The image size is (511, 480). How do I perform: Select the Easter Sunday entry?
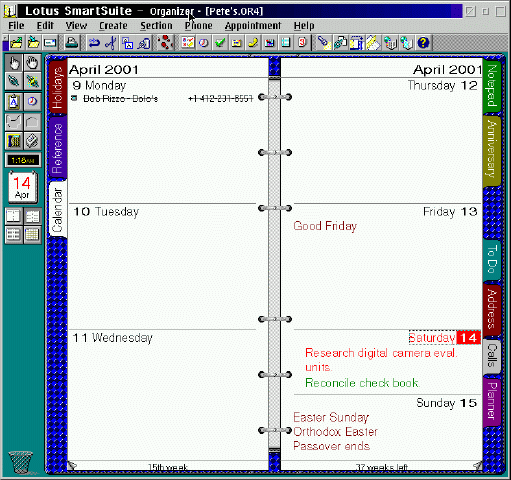[331, 417]
